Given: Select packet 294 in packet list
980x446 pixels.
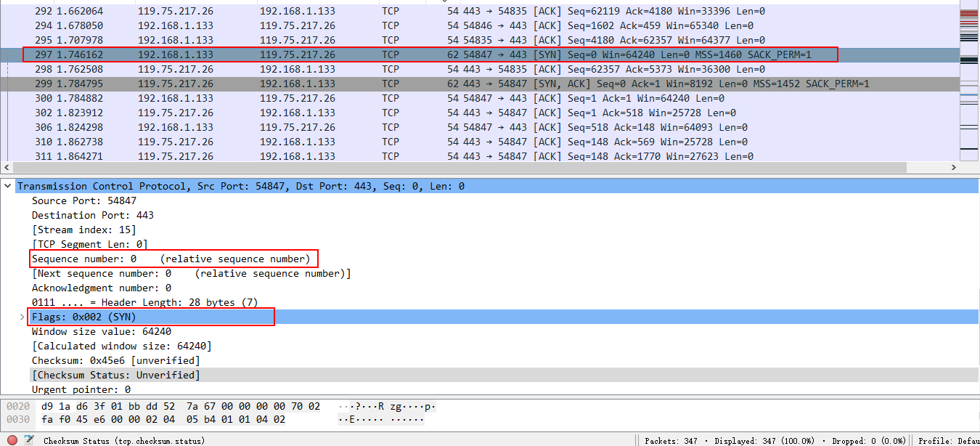Looking at the screenshot, I should click(x=479, y=25).
